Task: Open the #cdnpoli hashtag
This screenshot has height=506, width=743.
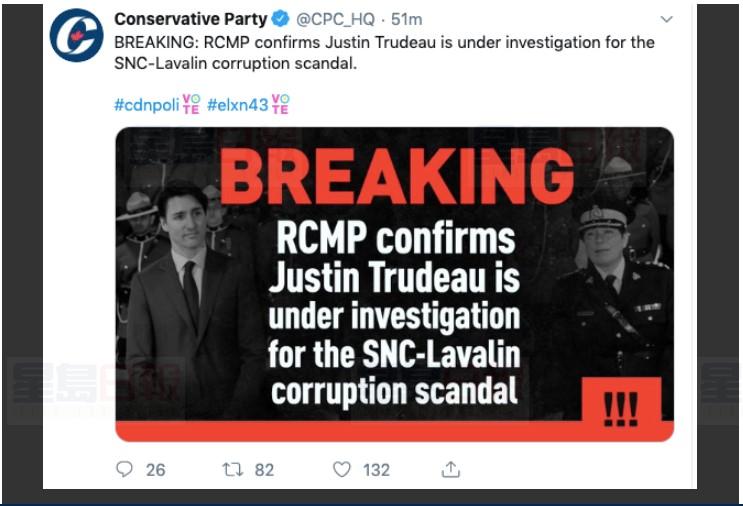Action: (147, 104)
